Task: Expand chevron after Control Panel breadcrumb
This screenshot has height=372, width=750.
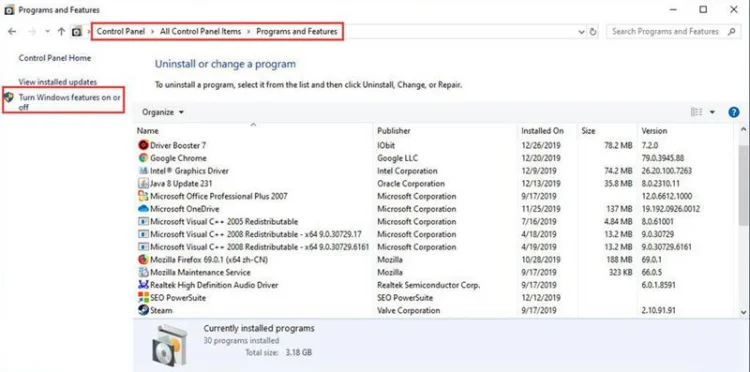Action: tap(153, 32)
